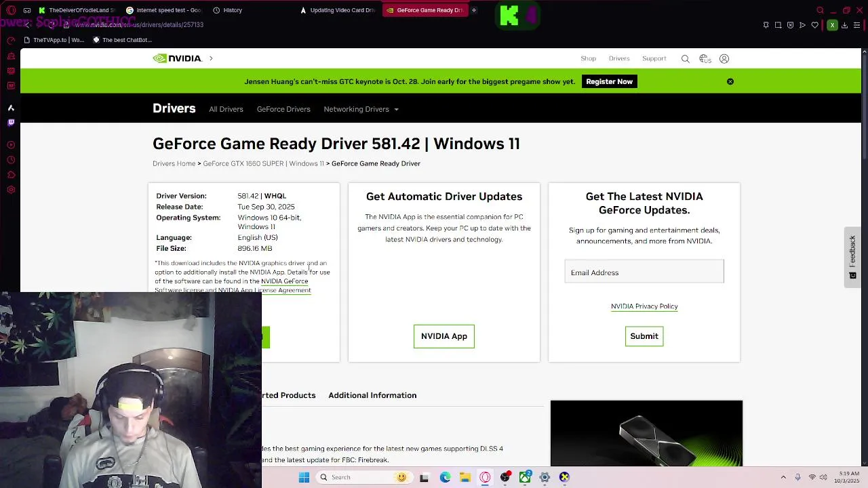Image resolution: width=868 pixels, height=488 pixels.
Task: Bookmark this page with the heart icon
Action: [815, 25]
